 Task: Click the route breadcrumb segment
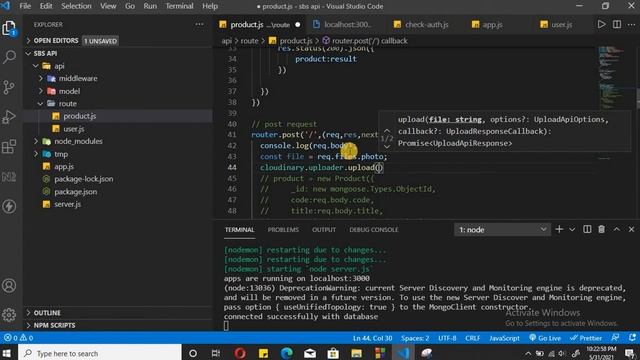click(249, 41)
